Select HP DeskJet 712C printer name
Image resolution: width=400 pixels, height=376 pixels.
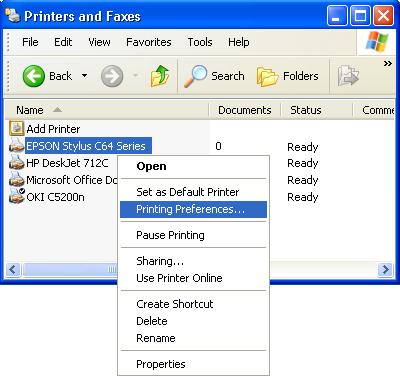tap(67, 163)
